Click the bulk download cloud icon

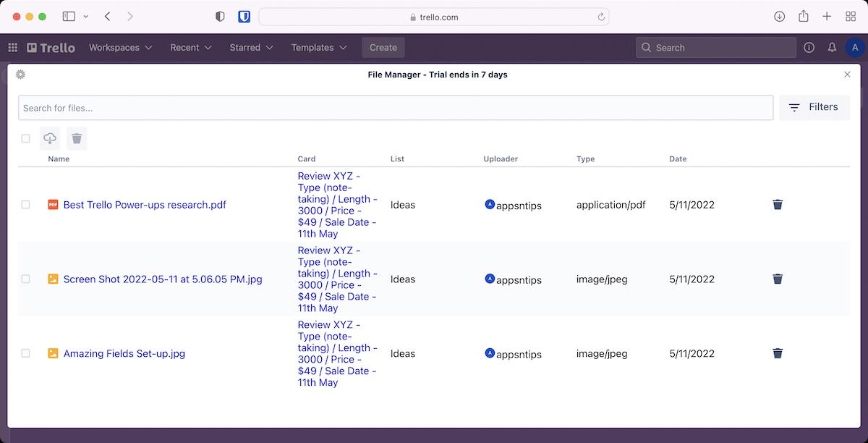[x=50, y=138]
